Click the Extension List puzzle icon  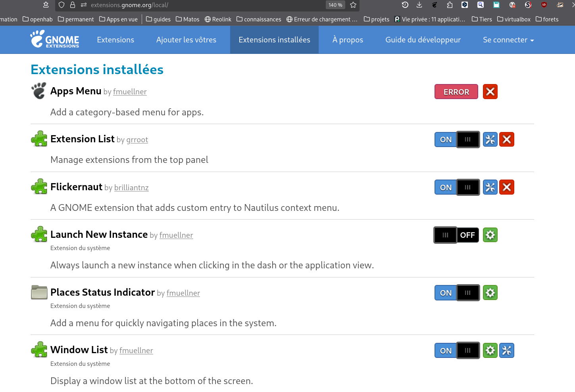pos(39,139)
